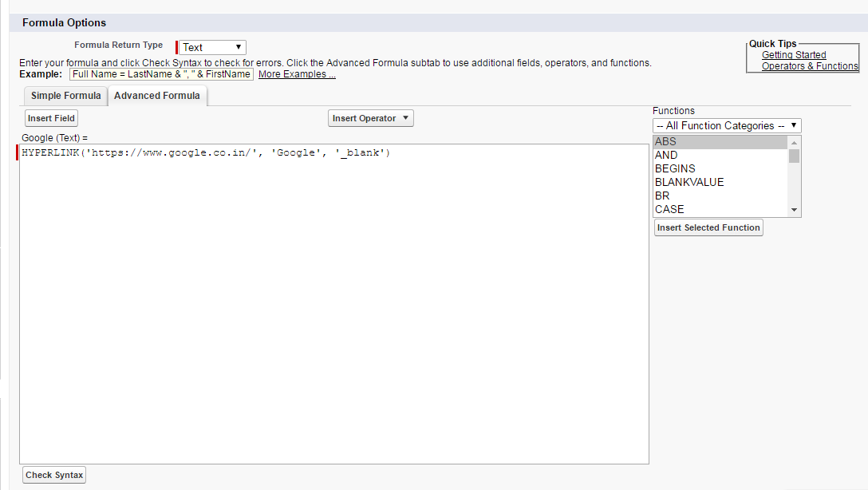Open the Formula Return Type dropdown
The width and height of the screenshot is (868, 490).
pos(212,48)
